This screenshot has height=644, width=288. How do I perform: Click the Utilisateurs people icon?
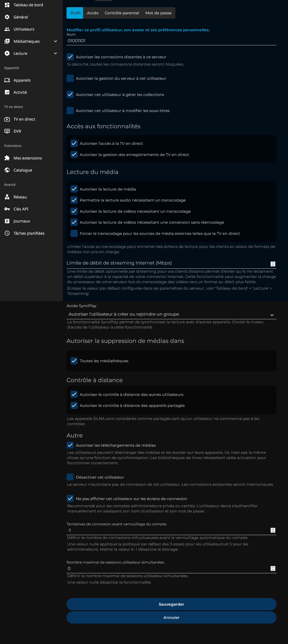click(7, 29)
